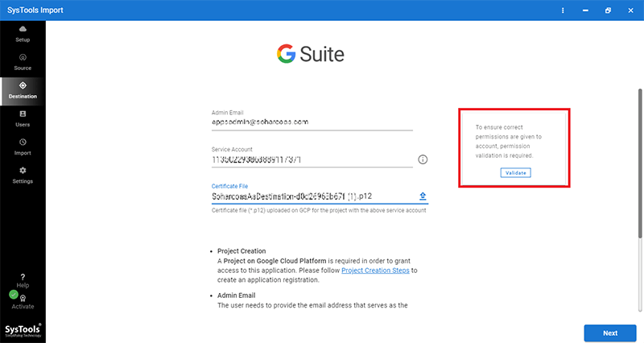The width and height of the screenshot is (644, 343).
Task: Focus the Admin Email field
Action: tap(312, 122)
